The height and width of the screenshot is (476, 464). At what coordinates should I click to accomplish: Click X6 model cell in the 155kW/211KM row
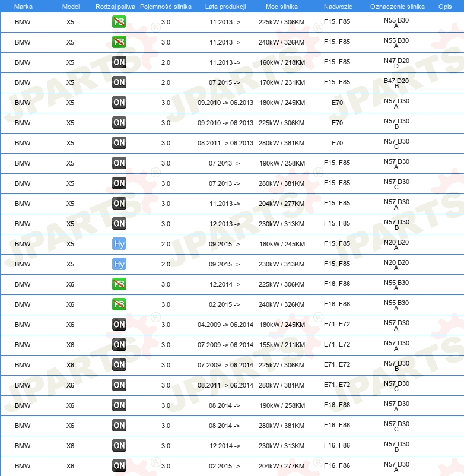(70, 345)
